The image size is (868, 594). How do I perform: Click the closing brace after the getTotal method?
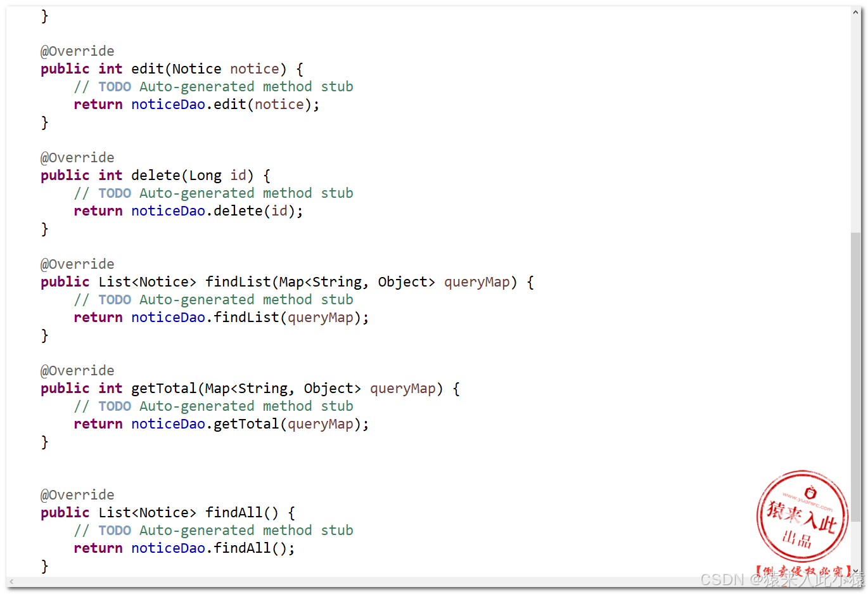click(45, 442)
